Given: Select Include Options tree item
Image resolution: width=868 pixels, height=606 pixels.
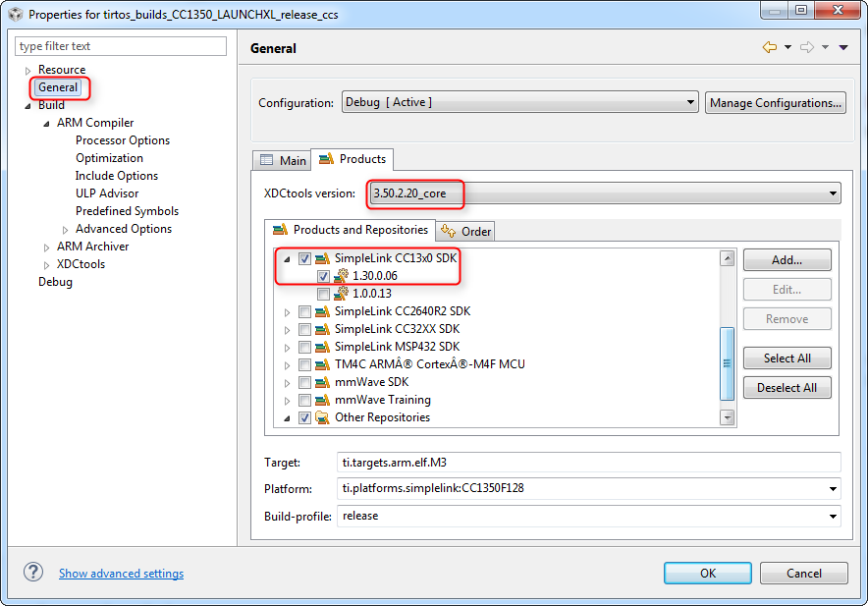Looking at the screenshot, I should coord(116,176).
